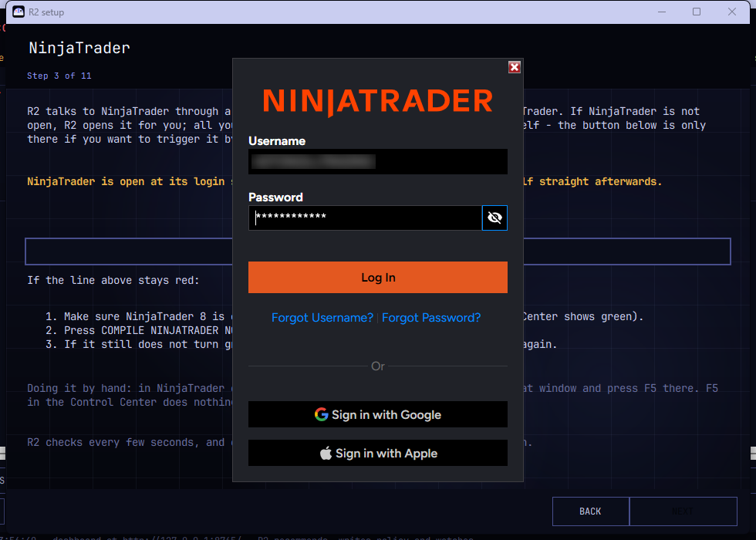756x540 pixels.
Task: Click the NINJATRADER logo in login dialog
Action: pos(377,101)
